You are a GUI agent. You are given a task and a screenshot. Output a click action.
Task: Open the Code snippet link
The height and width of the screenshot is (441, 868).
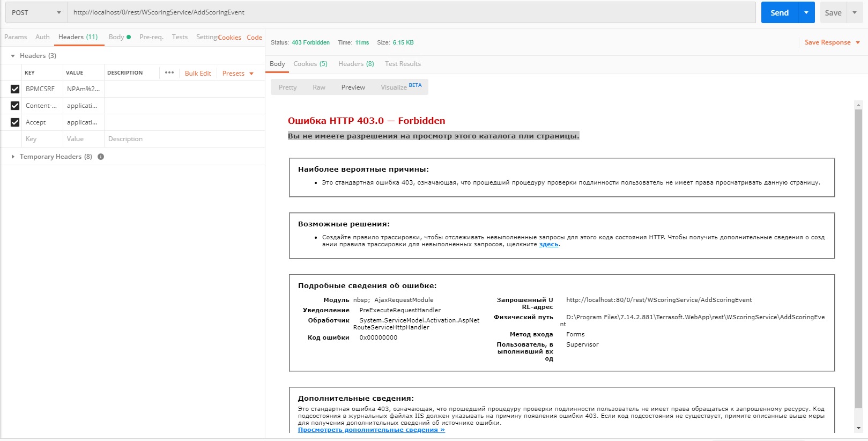click(x=254, y=38)
